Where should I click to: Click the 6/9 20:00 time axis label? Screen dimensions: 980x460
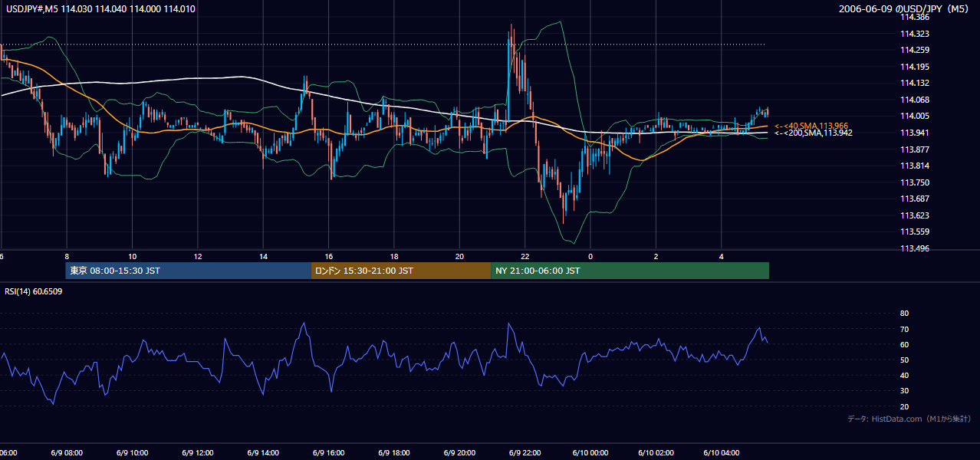[459, 453]
